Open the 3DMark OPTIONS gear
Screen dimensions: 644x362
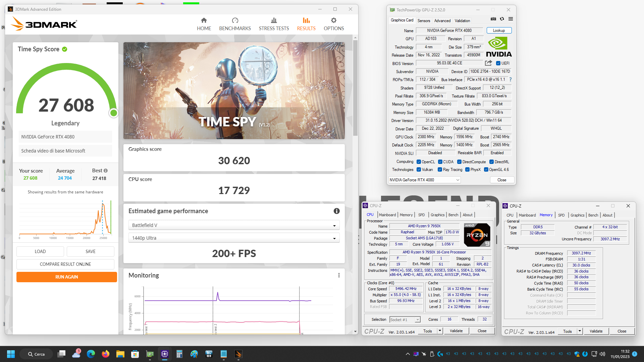[334, 24]
